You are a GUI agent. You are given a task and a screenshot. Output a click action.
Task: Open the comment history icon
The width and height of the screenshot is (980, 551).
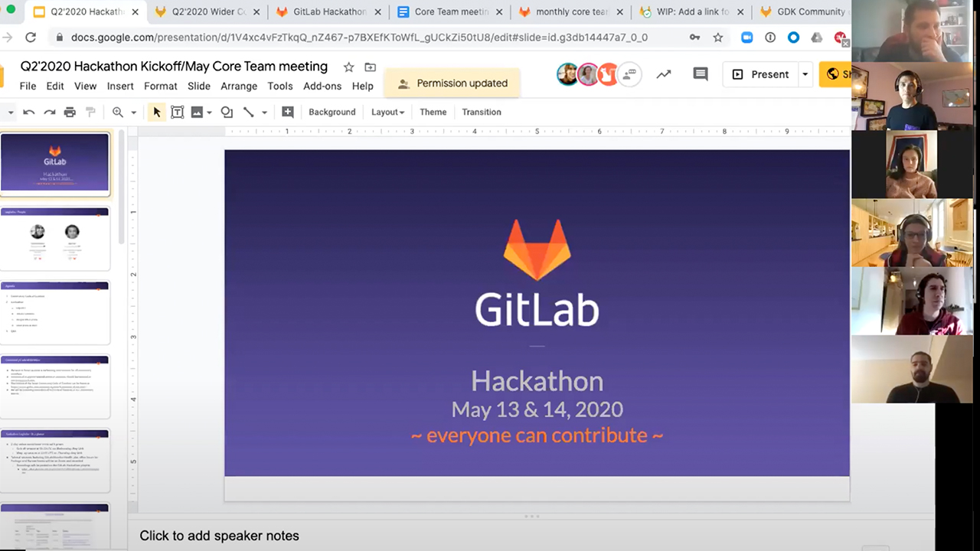(701, 74)
